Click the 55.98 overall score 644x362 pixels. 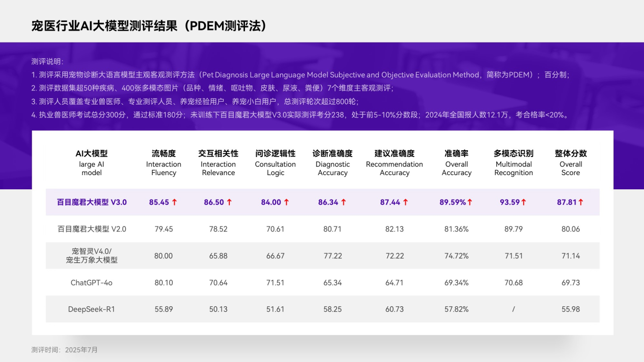[571, 309]
